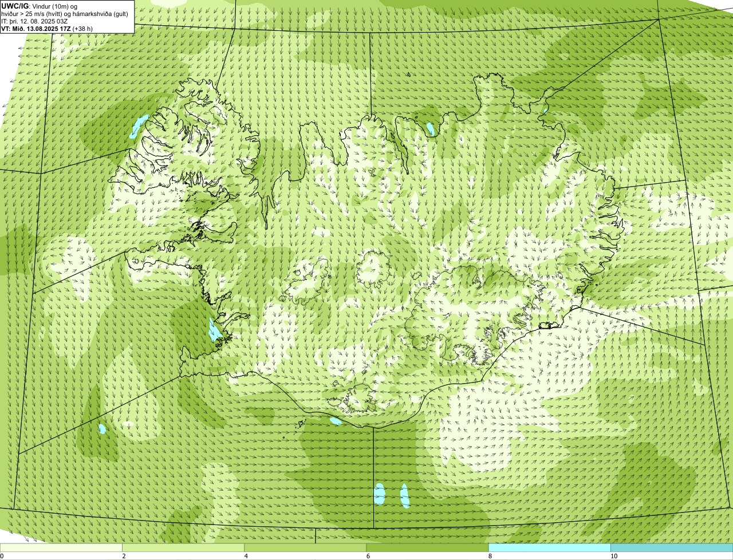This screenshot has width=733, height=560.
Task: Click the line 'hviður > 25 m/s (hvítt) og hámarkshviða (gult)'
Action: (x=65, y=14)
